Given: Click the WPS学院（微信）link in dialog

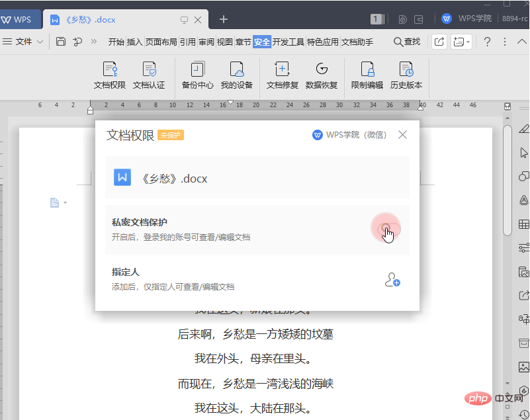Looking at the screenshot, I should [x=349, y=135].
